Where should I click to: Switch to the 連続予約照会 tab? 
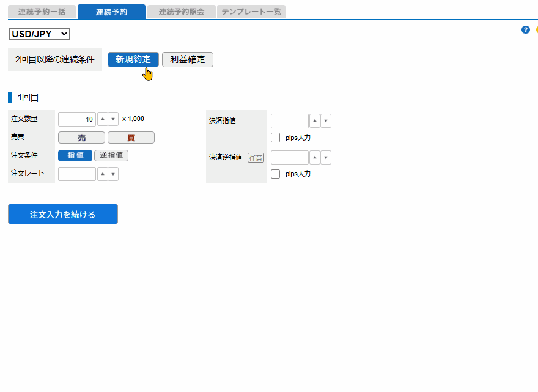point(181,11)
